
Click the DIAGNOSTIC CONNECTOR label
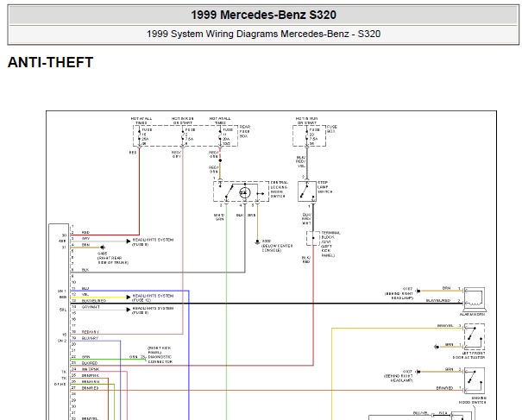click(160, 359)
